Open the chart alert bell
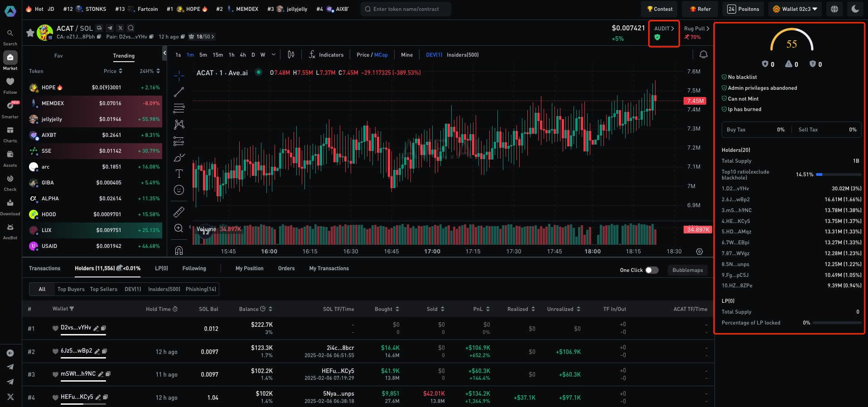Screen dimensions: 868x407 click(x=703, y=55)
